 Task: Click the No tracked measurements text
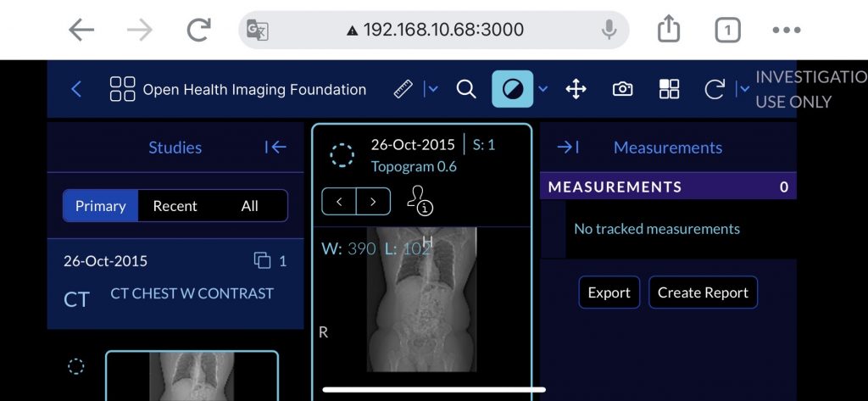pyautogui.click(x=657, y=229)
